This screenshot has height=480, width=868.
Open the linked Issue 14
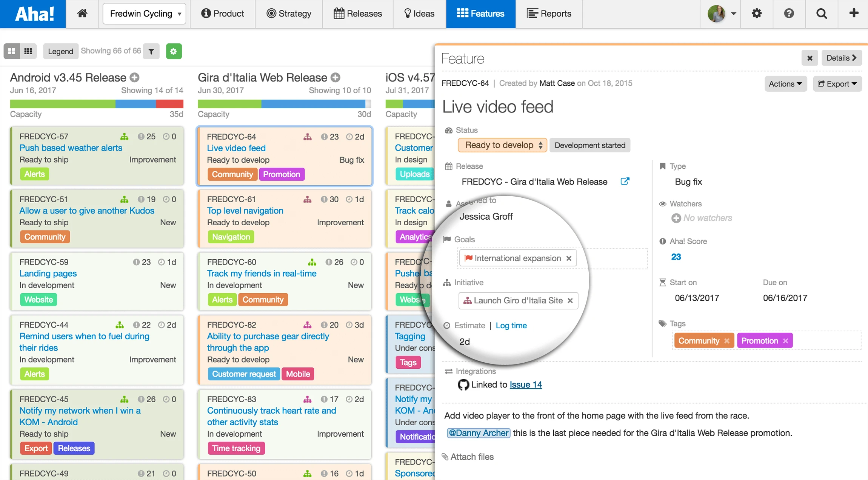point(525,385)
